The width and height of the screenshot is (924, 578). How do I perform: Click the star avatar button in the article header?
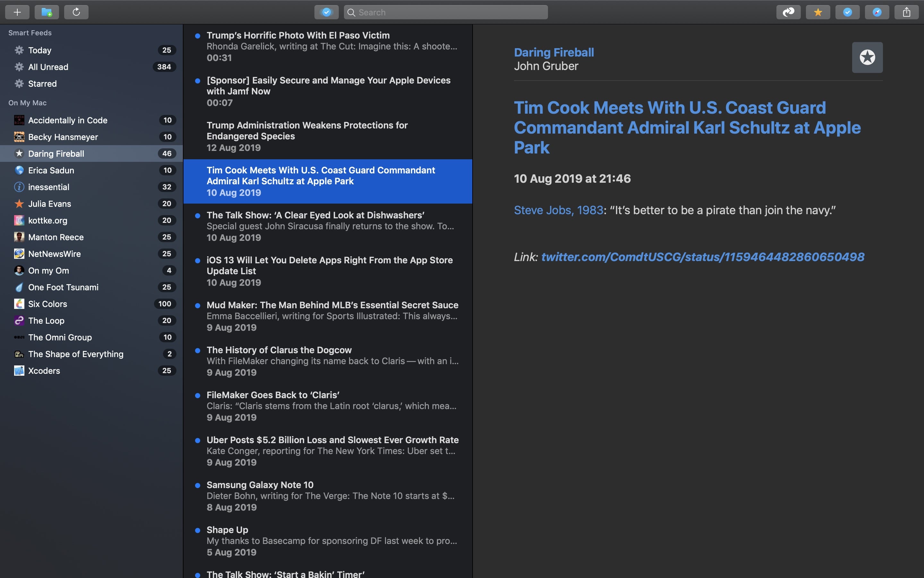pos(867,57)
